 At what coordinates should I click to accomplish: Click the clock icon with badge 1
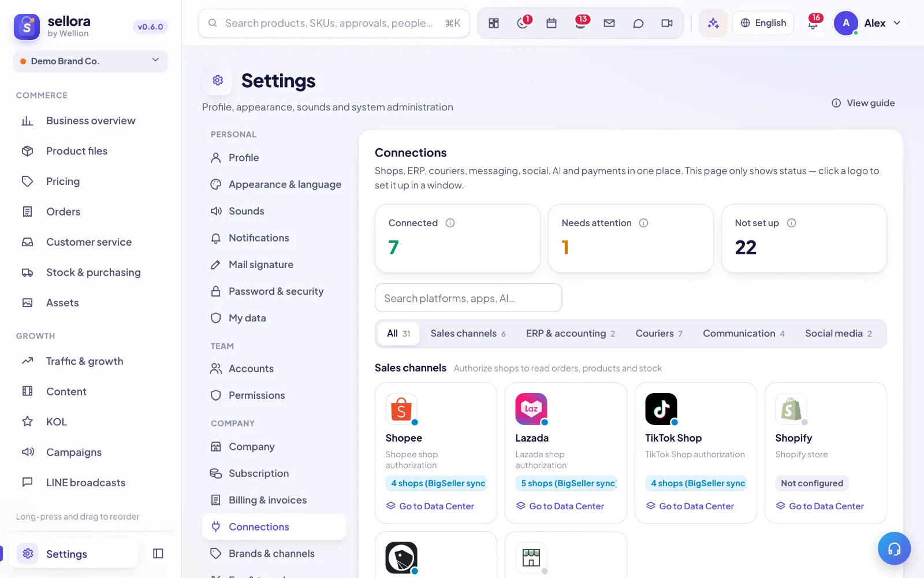tap(523, 23)
